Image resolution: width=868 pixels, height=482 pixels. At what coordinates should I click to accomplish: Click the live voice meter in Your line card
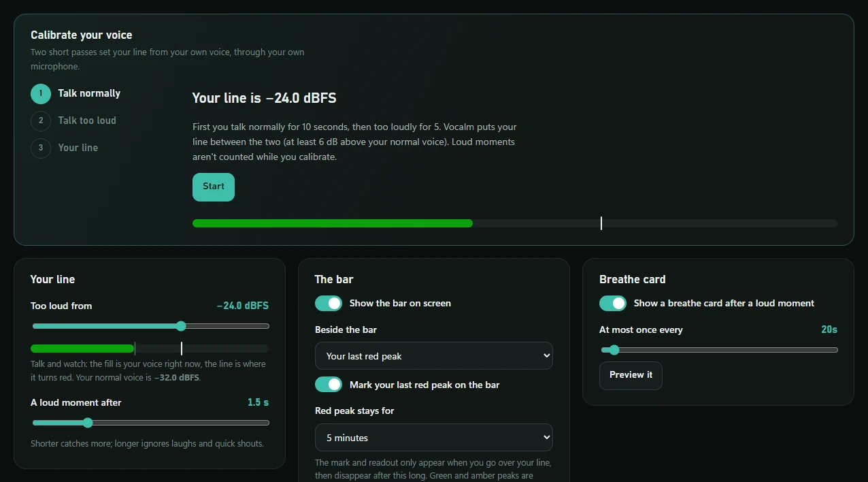(150, 349)
